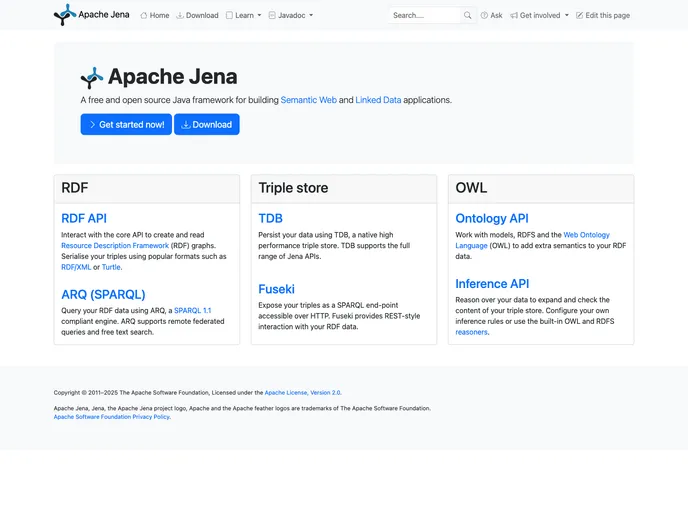
Task: Click the Apache Jena navbar brand text
Action: [104, 14]
